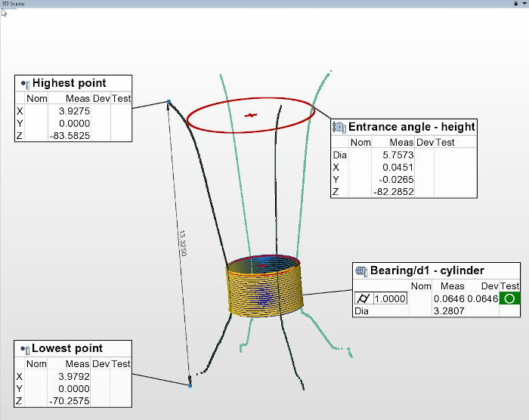Click the Z value -70.2575 in Lowest point
The height and width of the screenshot is (420, 529).
point(74,401)
